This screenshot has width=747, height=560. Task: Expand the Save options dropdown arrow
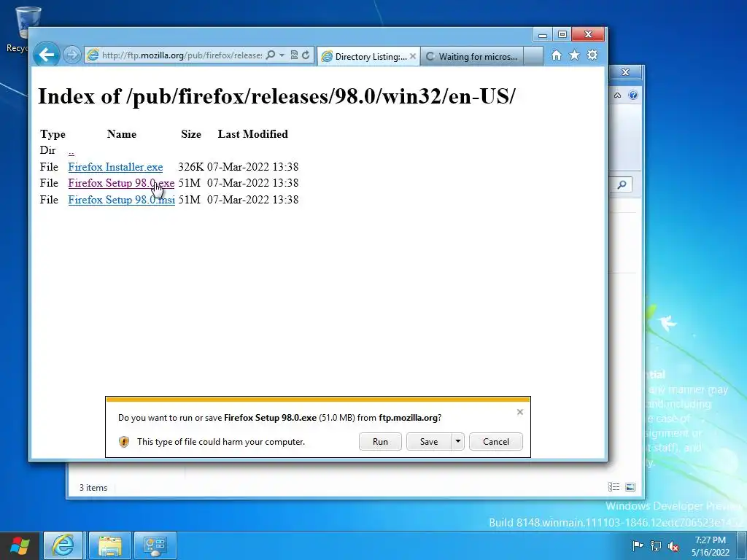coord(458,441)
